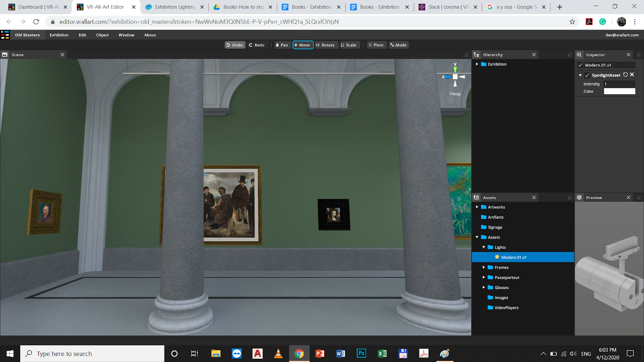This screenshot has height=362, width=644.
Task: Toggle the Persp projection label
Action: (455, 94)
